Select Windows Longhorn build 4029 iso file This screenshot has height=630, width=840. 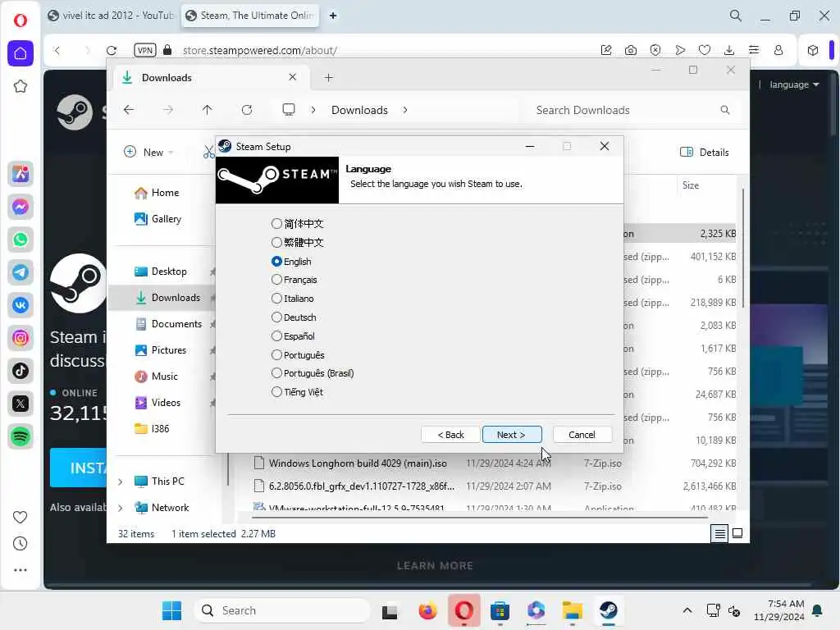pos(358,463)
